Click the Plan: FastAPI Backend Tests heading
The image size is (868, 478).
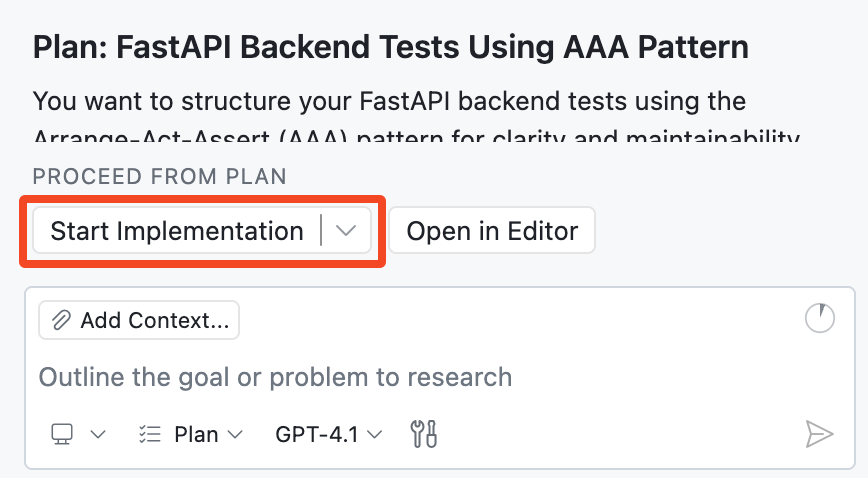click(391, 47)
